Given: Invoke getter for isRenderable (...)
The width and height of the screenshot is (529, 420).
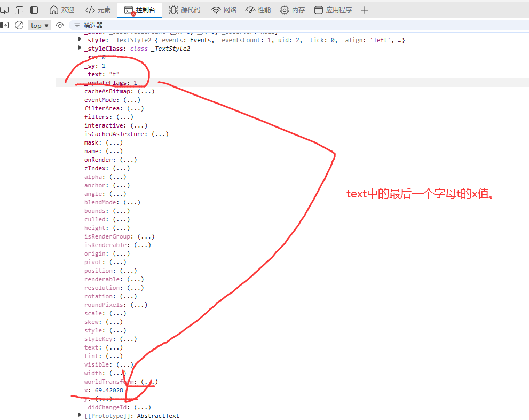Looking at the screenshot, I should [x=143, y=245].
